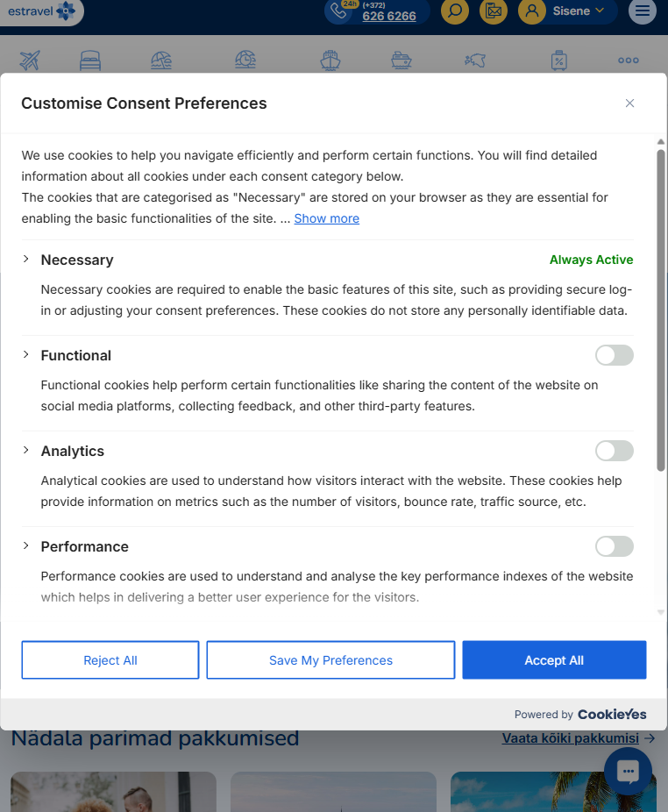Open the newsletter envelope icon
Viewport: 668px width, 812px height.
tap(493, 11)
